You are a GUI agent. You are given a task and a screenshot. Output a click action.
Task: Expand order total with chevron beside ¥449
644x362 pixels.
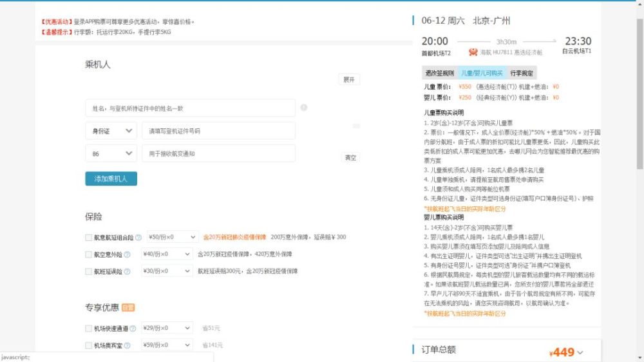pos(580,352)
